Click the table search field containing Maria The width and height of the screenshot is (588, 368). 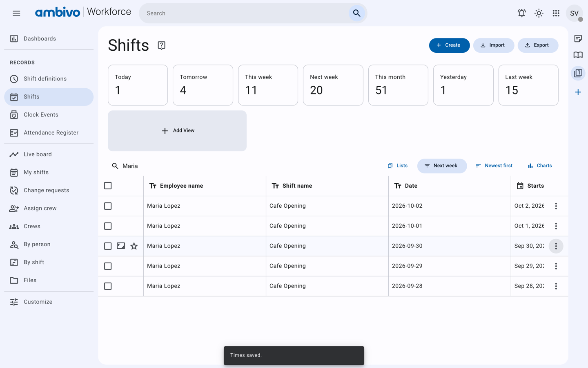coord(245,166)
